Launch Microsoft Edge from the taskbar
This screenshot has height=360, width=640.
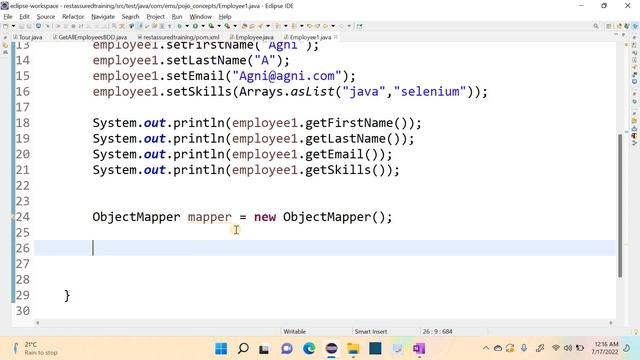[x=309, y=349]
